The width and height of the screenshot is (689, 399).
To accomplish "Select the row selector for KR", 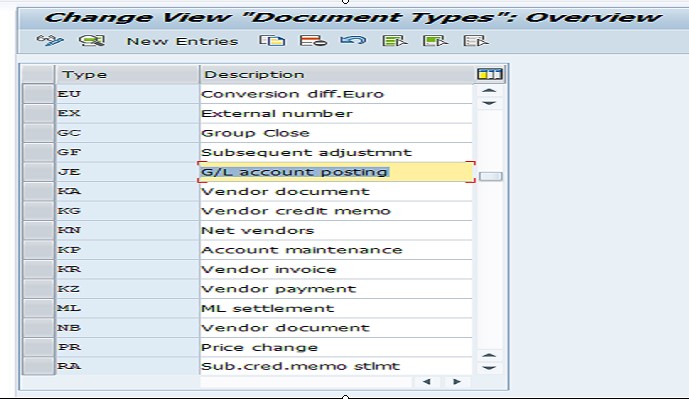I will (x=38, y=269).
